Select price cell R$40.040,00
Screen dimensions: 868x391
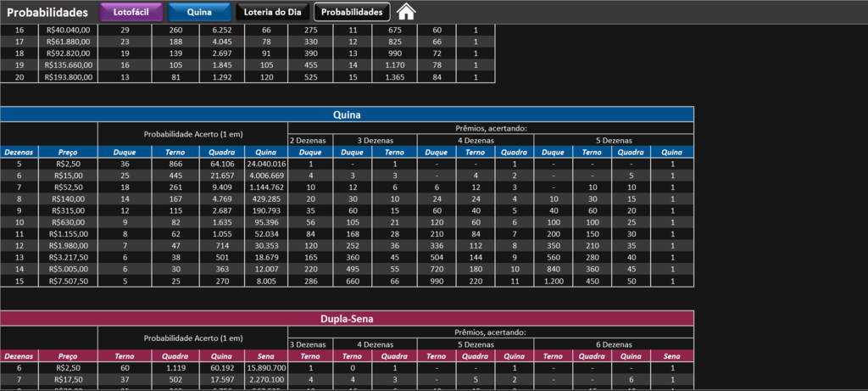(69, 30)
